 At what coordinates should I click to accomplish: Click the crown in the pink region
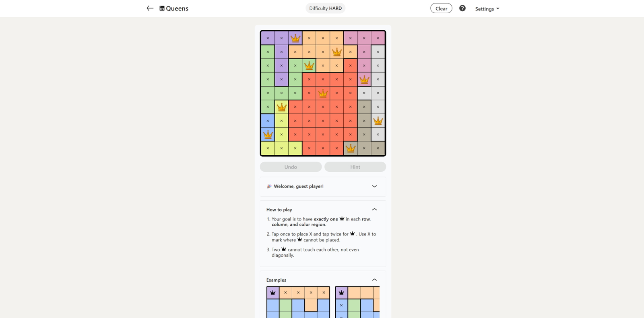point(364,79)
